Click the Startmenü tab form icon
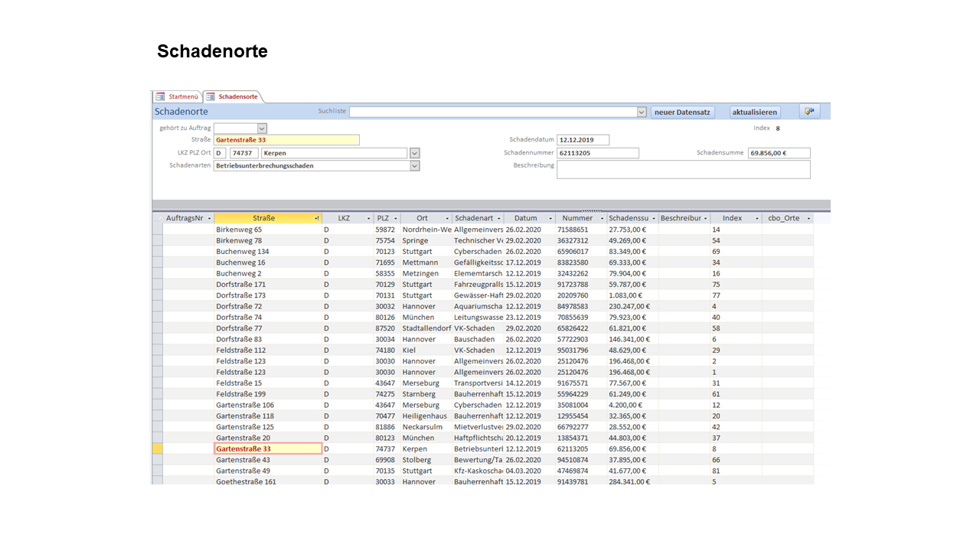This screenshot has height=551, width=980. click(160, 96)
